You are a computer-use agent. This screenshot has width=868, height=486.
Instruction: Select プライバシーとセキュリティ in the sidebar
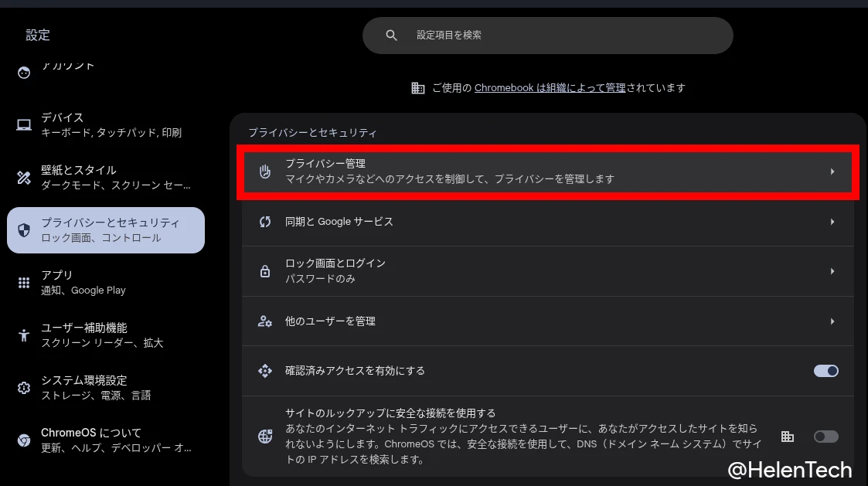coord(106,229)
